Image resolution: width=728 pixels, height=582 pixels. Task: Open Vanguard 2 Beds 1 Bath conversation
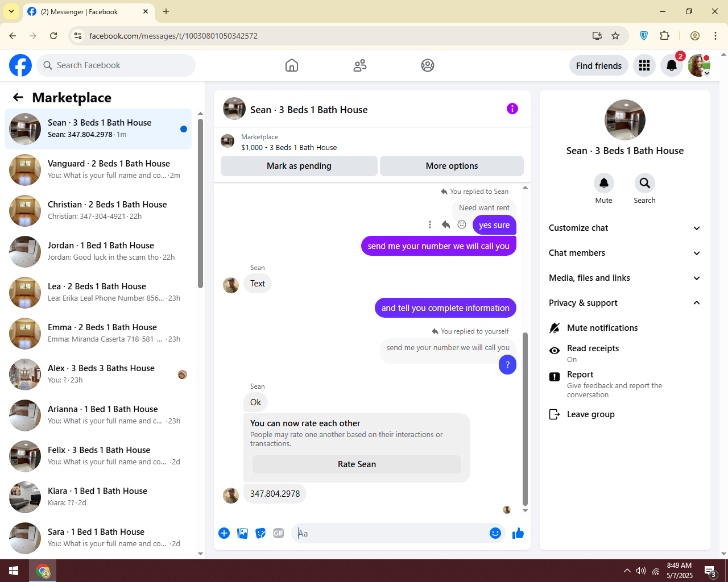point(98,170)
